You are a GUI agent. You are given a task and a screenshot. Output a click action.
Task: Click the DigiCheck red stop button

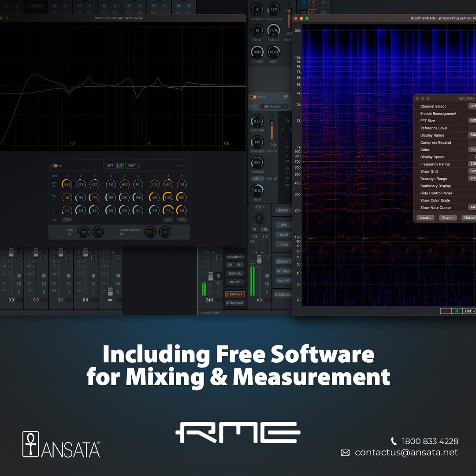(x=446, y=311)
